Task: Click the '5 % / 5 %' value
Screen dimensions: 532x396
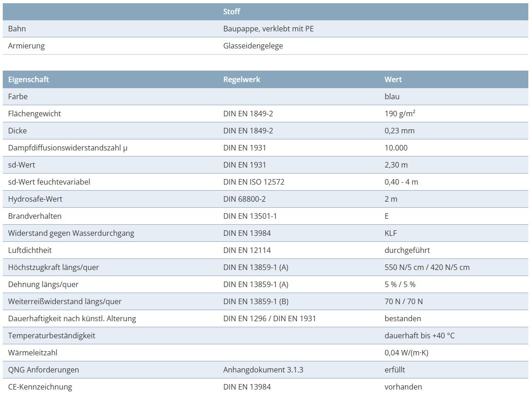Action: (x=400, y=285)
